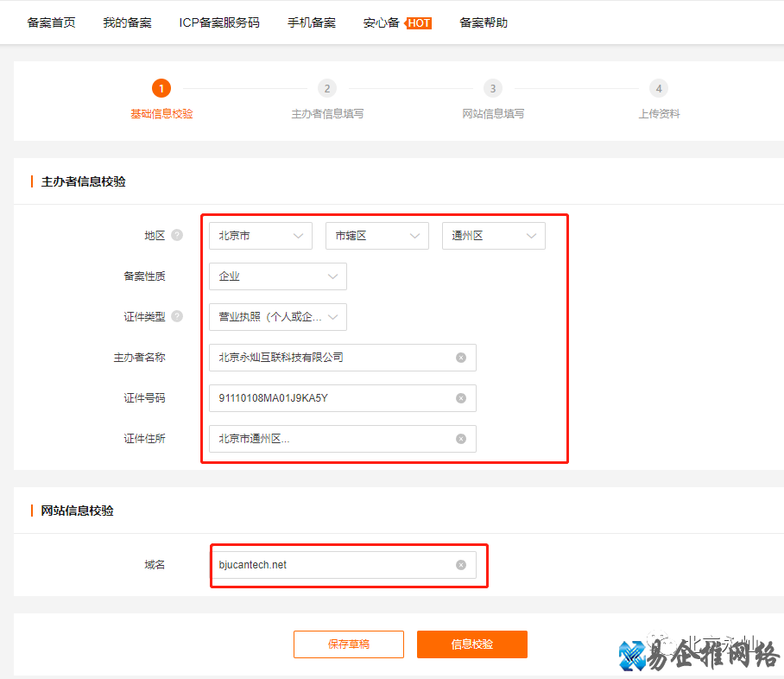Click the help icon next to 证件类型

177,317
